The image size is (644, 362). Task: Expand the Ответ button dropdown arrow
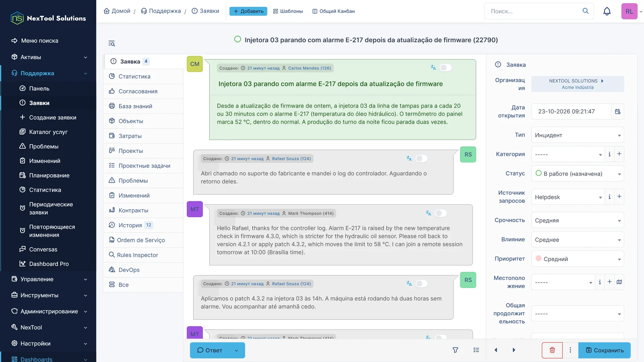click(237, 350)
